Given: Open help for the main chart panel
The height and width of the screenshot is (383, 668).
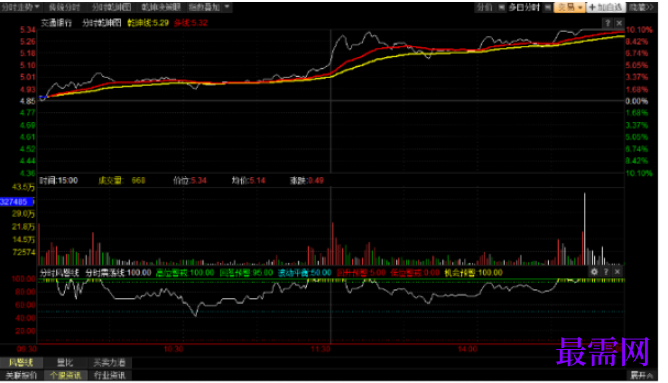Looking at the screenshot, I should point(608,23).
